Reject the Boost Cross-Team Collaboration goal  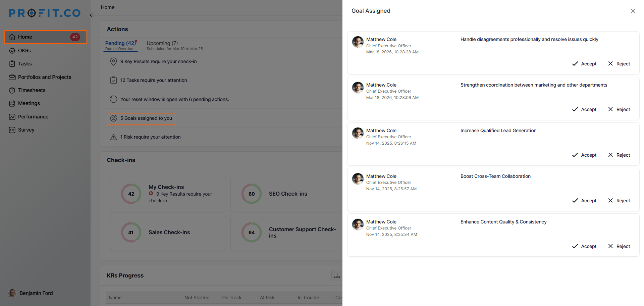619,201
